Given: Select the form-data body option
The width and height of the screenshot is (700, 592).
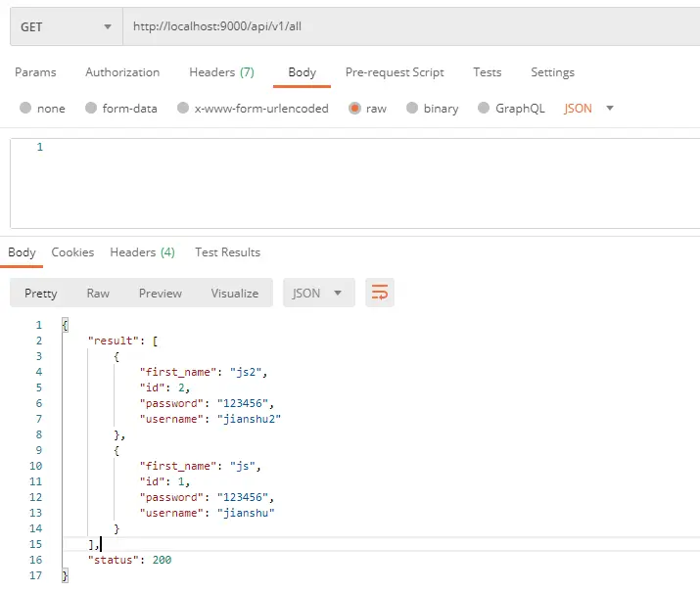Looking at the screenshot, I should tap(121, 109).
